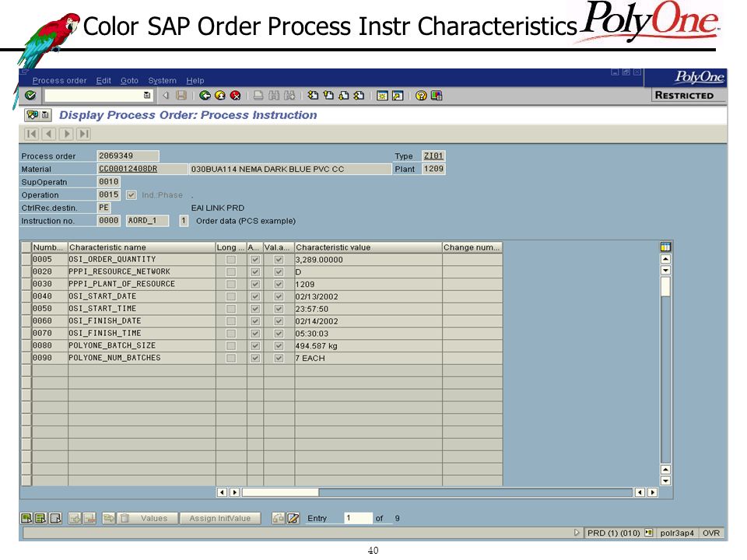Toggle A... checkbox for OSI_START_TIME row

[x=255, y=309]
